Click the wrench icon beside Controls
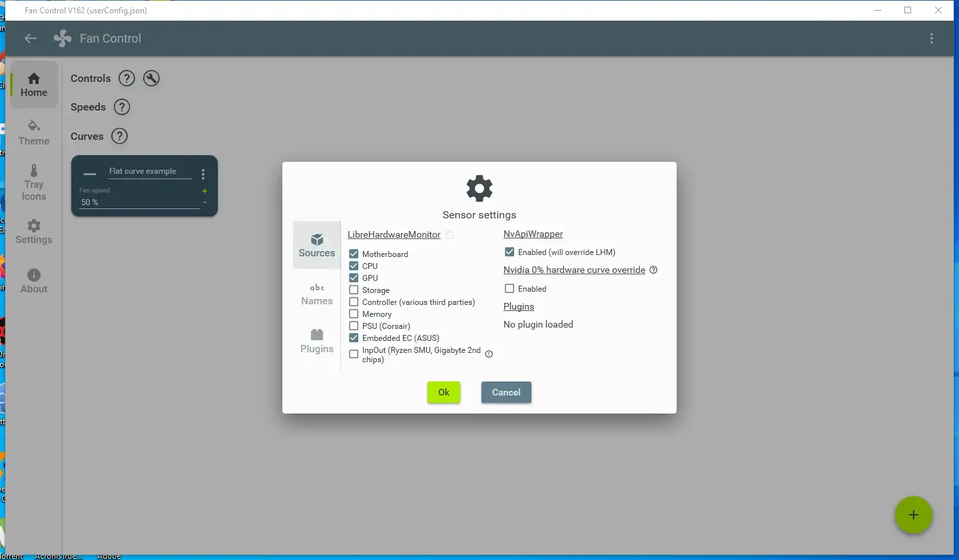This screenshot has height=560, width=959. click(x=152, y=79)
